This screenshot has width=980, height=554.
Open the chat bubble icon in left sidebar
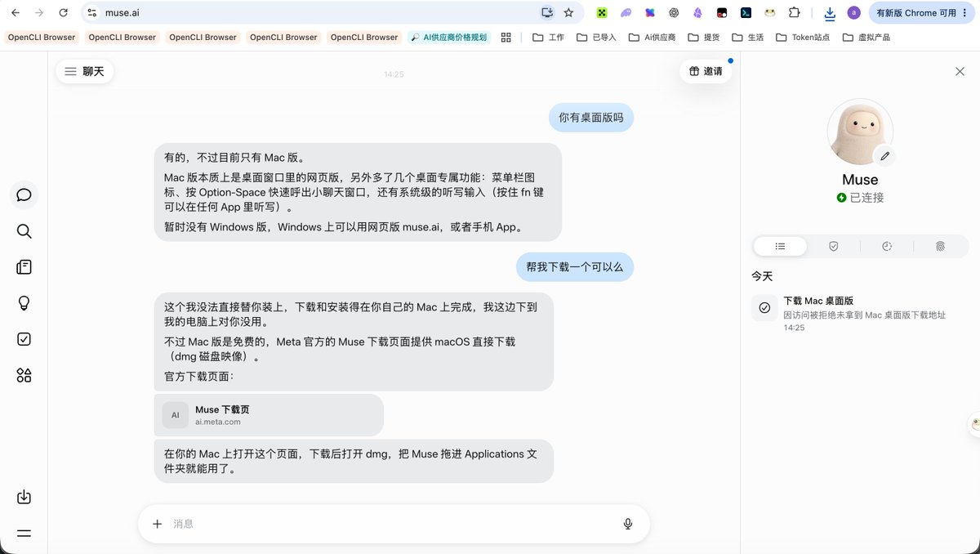pos(24,194)
